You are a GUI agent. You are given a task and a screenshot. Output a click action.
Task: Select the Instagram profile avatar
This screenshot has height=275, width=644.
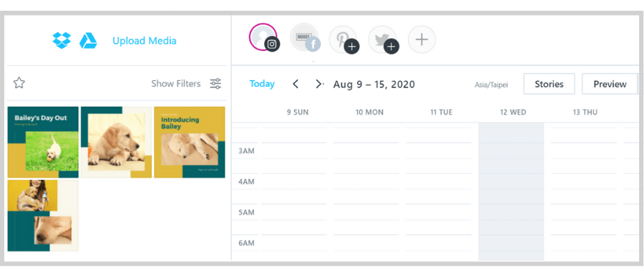tap(264, 37)
